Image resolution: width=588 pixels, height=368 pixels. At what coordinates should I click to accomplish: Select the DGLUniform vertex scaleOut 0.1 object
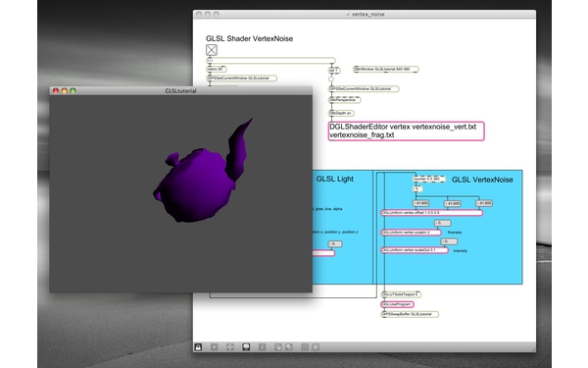[415, 250]
